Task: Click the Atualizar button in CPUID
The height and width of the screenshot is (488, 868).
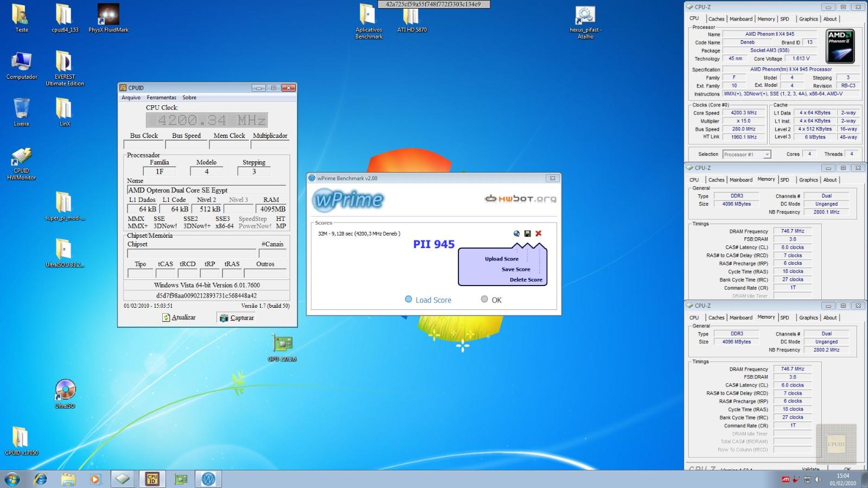Action: 179,318
